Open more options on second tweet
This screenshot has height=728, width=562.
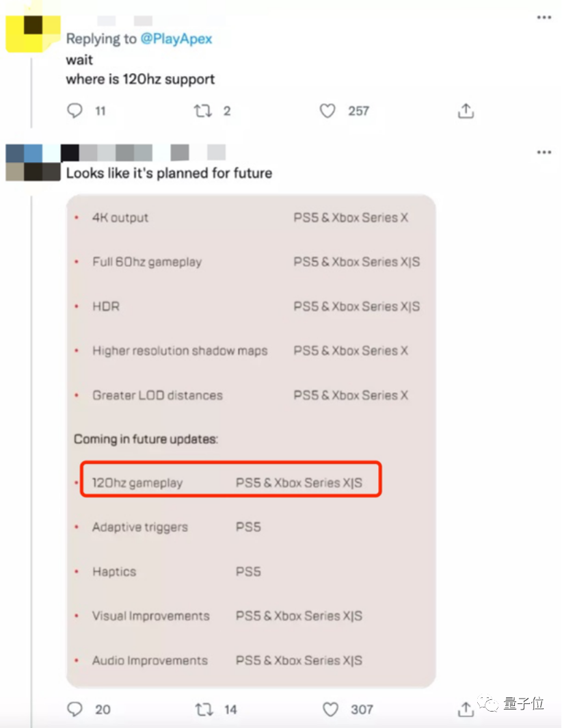point(544,153)
